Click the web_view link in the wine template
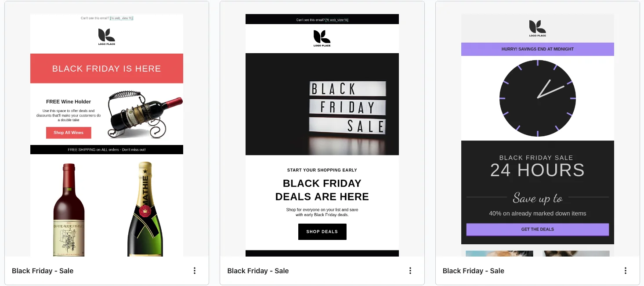 tap(121, 18)
